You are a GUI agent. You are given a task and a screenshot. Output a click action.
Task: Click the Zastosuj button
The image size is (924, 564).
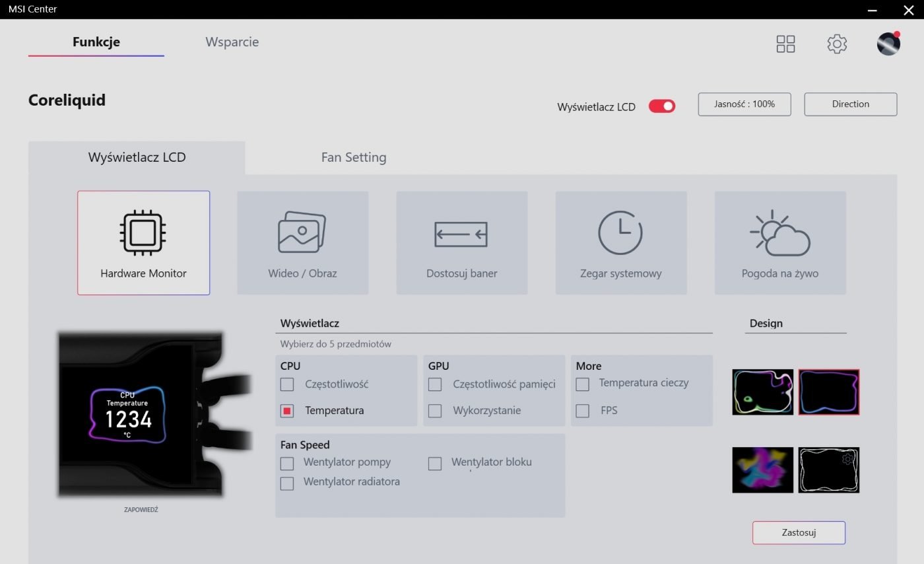(x=799, y=532)
